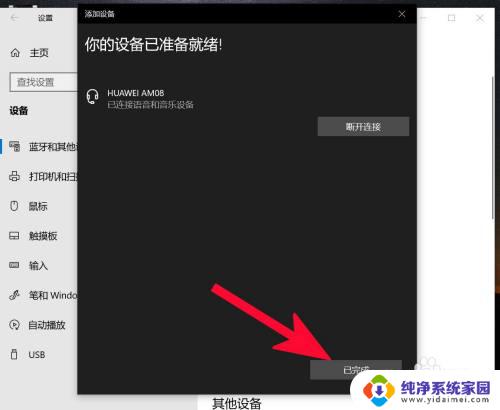Viewport: 500px width, 410px height.
Task: Close the Settings window behind the dialog
Action: pyautogui.click(x=480, y=18)
